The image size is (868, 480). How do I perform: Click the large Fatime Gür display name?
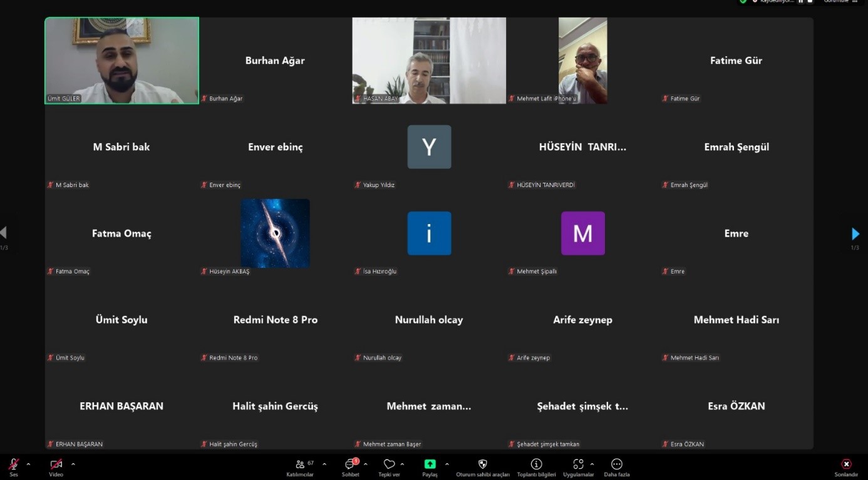pos(736,61)
